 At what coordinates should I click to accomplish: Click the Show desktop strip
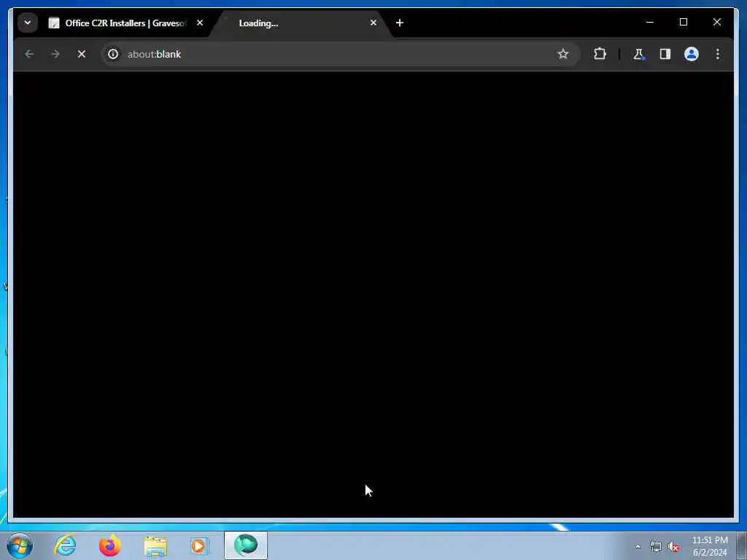coord(742,545)
